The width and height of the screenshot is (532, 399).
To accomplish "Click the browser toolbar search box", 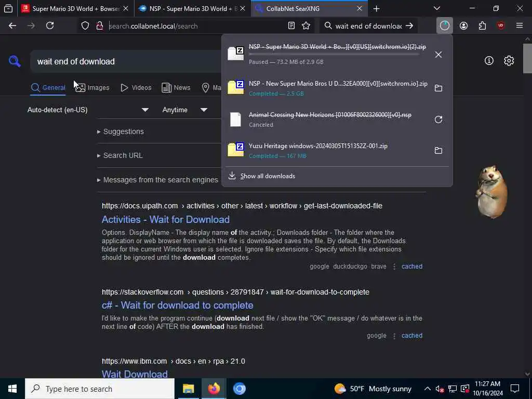I will [368, 26].
